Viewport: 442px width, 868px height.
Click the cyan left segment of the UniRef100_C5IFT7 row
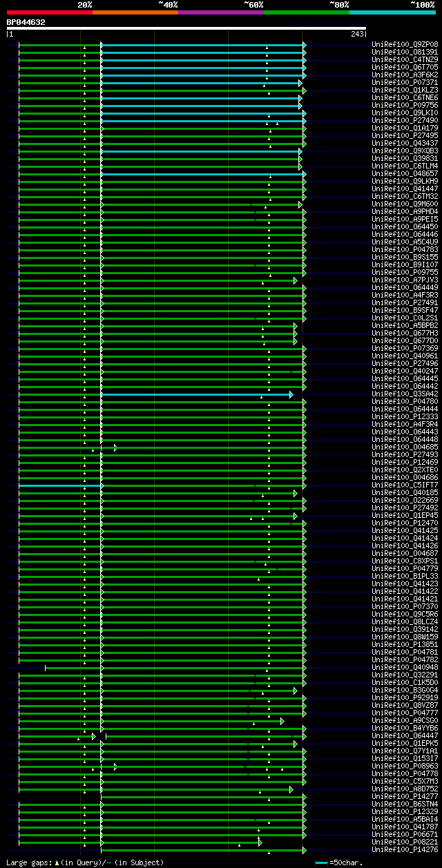coord(60,485)
